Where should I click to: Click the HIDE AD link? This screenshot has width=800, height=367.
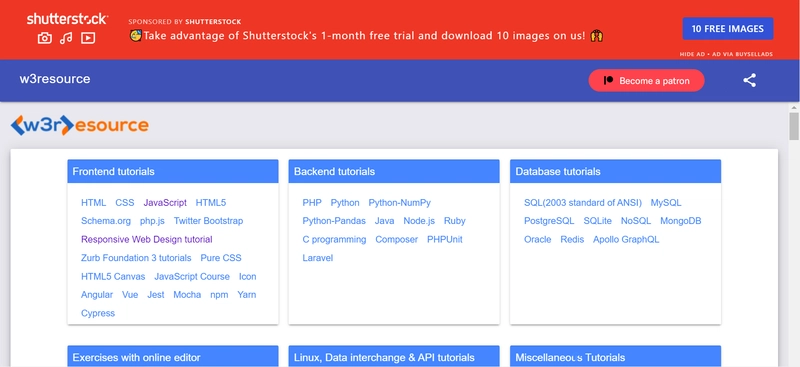coord(691,54)
